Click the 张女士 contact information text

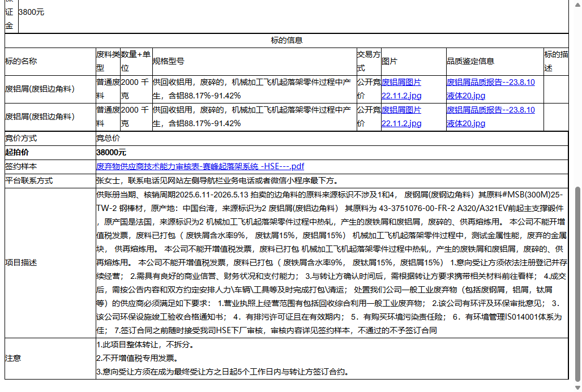tap(217, 180)
